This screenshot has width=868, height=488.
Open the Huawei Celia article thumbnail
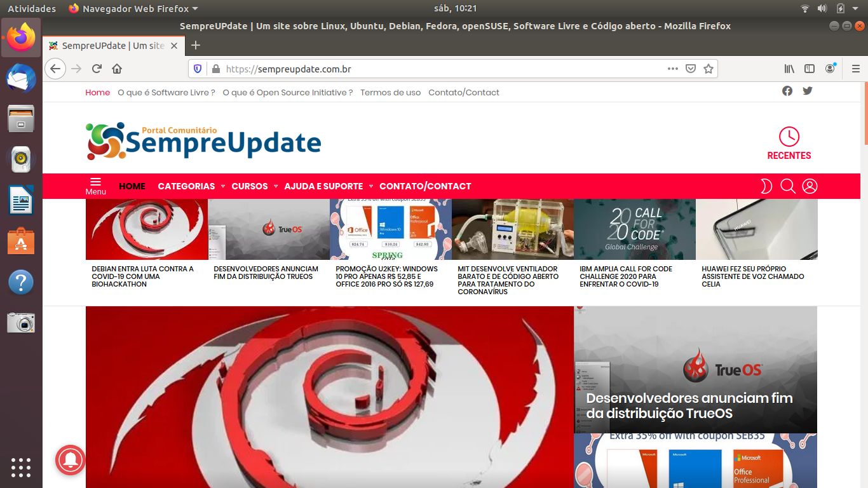[x=757, y=229]
